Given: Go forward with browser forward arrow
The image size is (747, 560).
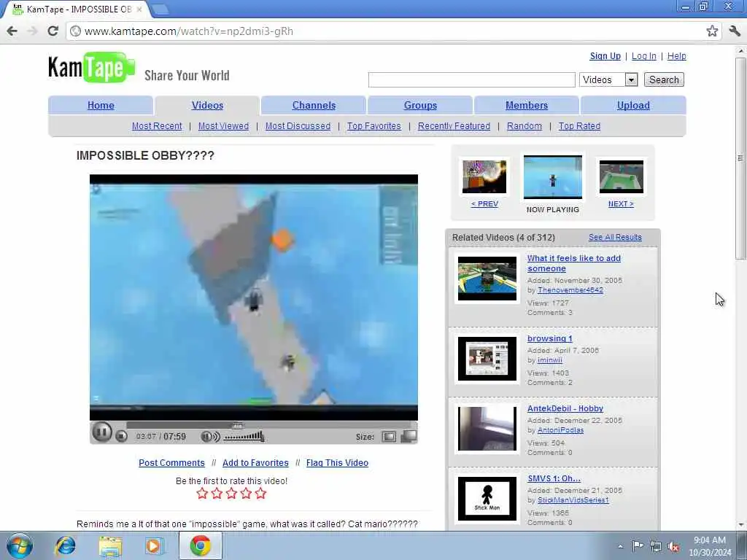Looking at the screenshot, I should coord(32,31).
